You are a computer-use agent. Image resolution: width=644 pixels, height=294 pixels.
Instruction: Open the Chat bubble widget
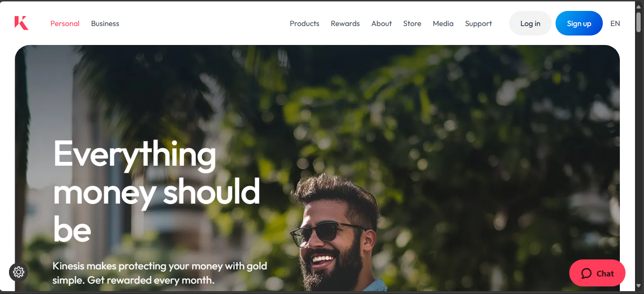[597, 273]
